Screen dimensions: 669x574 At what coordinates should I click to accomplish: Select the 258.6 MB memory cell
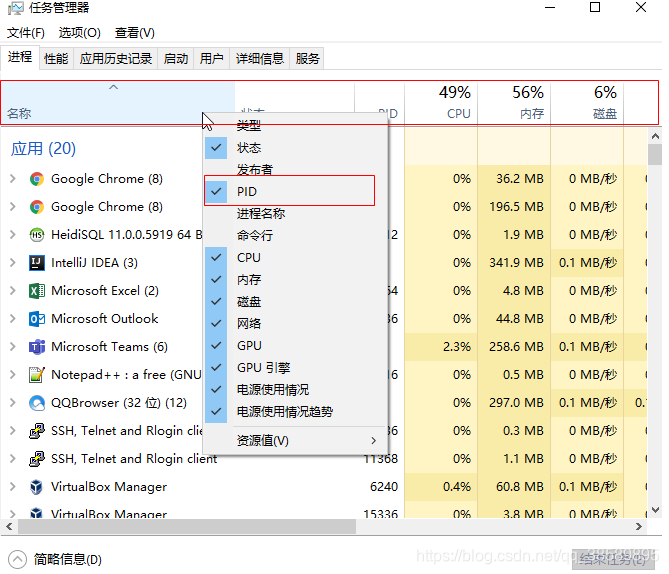pos(516,347)
